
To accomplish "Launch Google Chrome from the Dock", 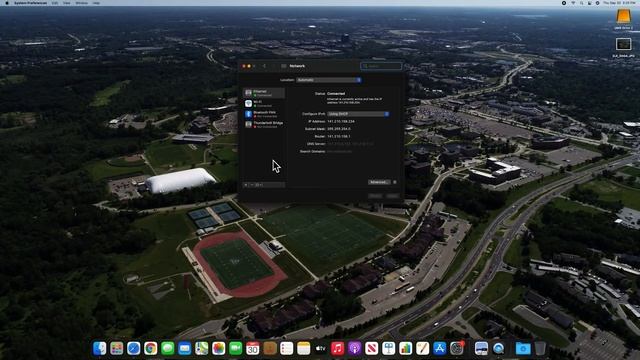I will point(151,348).
